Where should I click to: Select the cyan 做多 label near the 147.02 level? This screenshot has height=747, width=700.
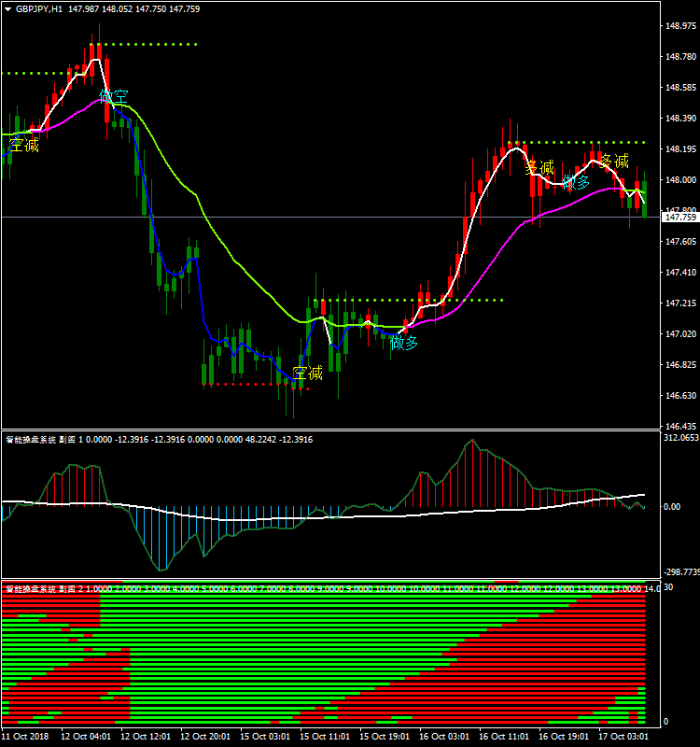[404, 343]
